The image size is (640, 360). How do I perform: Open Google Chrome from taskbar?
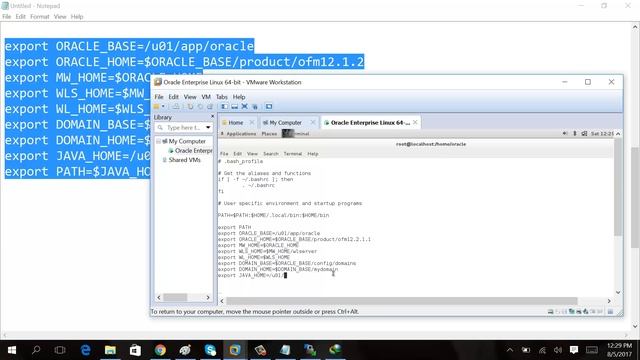(160, 350)
